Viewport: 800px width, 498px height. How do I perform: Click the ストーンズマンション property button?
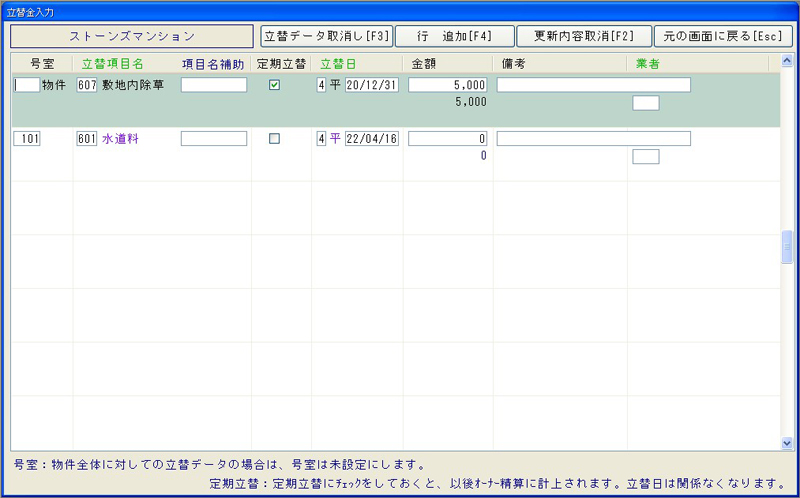(132, 36)
